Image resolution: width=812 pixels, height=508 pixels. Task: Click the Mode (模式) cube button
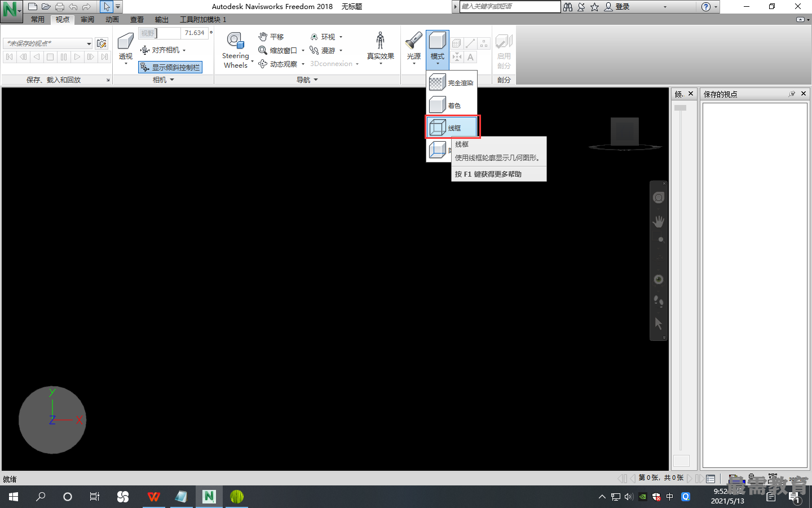point(438,41)
